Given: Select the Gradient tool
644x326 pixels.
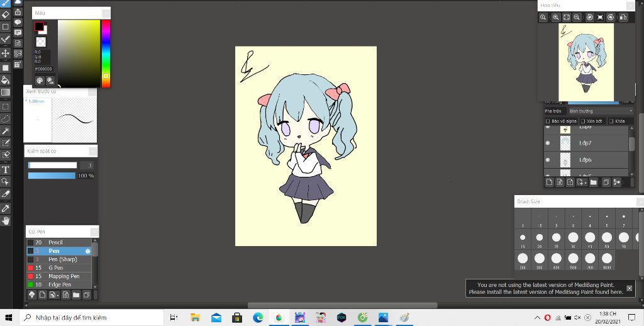Looking at the screenshot, I should coord(5,92).
